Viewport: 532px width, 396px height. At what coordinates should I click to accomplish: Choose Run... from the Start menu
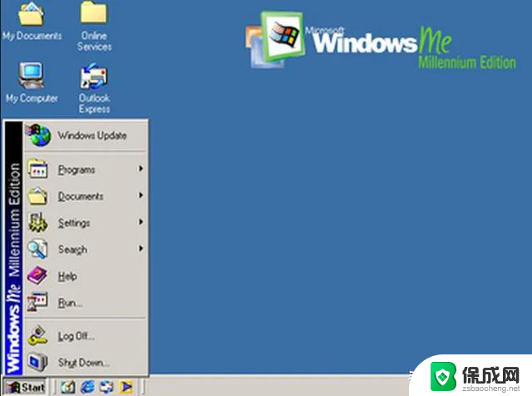(x=86, y=302)
